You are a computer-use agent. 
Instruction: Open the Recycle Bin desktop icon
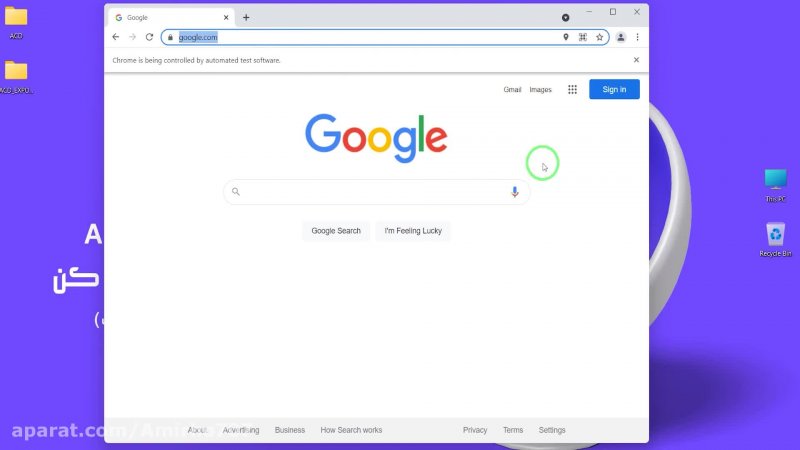(775, 235)
